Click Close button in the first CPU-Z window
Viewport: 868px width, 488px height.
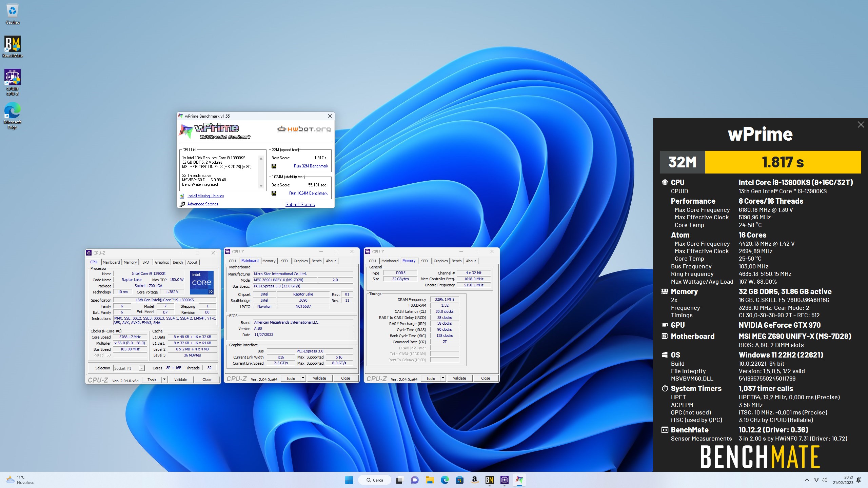point(207,380)
